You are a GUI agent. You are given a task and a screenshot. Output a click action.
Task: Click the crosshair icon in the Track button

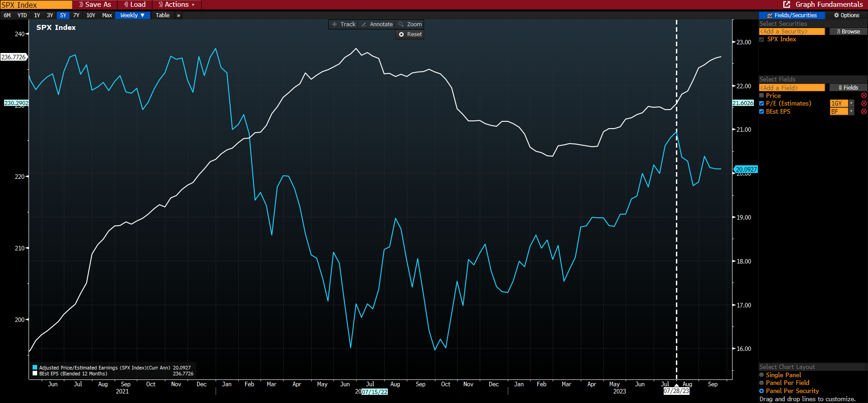click(334, 24)
